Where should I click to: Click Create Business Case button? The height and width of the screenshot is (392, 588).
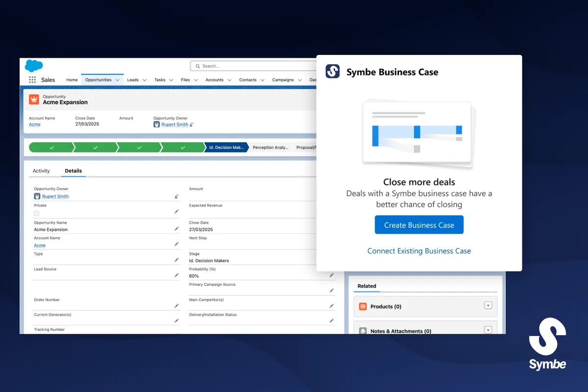419,225
